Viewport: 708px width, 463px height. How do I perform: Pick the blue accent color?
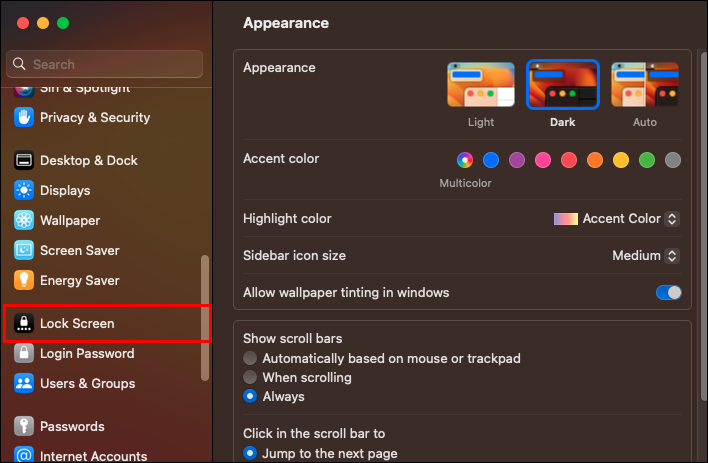(491, 160)
